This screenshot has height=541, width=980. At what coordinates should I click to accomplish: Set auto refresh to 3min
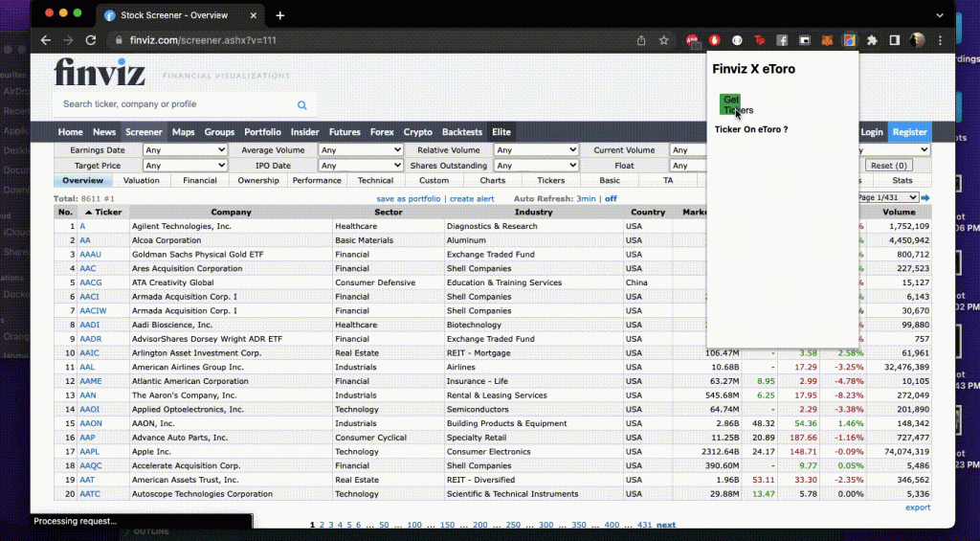(x=586, y=198)
